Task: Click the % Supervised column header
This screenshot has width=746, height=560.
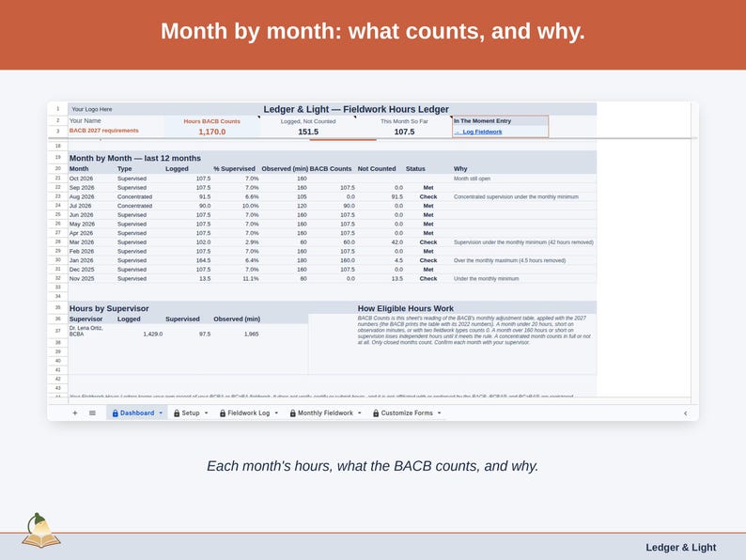Action: coord(235,169)
